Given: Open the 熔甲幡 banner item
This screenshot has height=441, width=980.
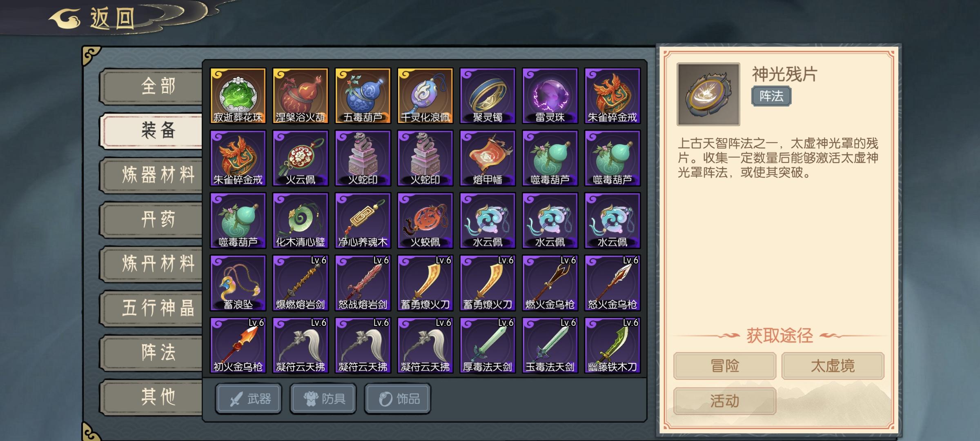Looking at the screenshot, I should point(488,158).
